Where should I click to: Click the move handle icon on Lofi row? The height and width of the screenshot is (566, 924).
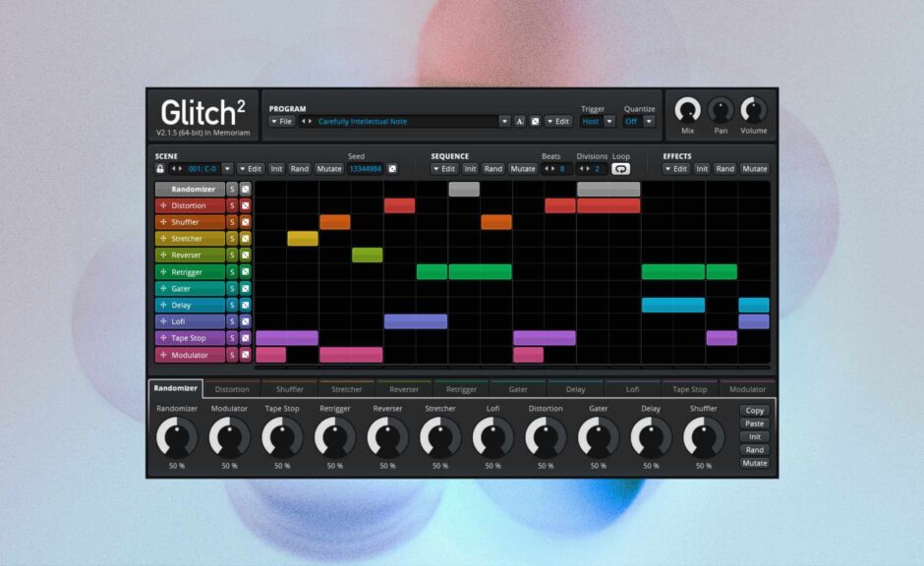(x=163, y=321)
